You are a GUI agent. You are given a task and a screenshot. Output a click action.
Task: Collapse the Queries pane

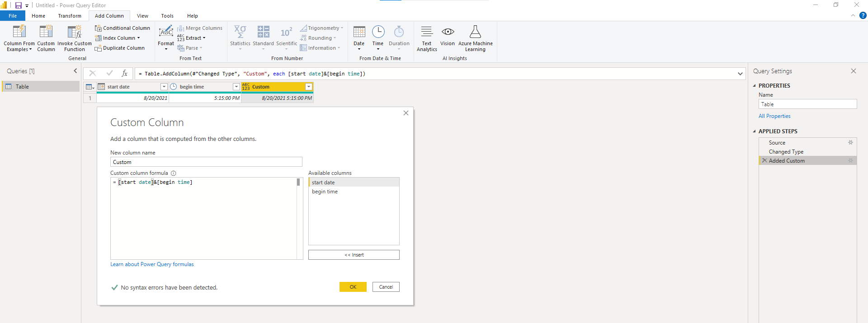75,71
